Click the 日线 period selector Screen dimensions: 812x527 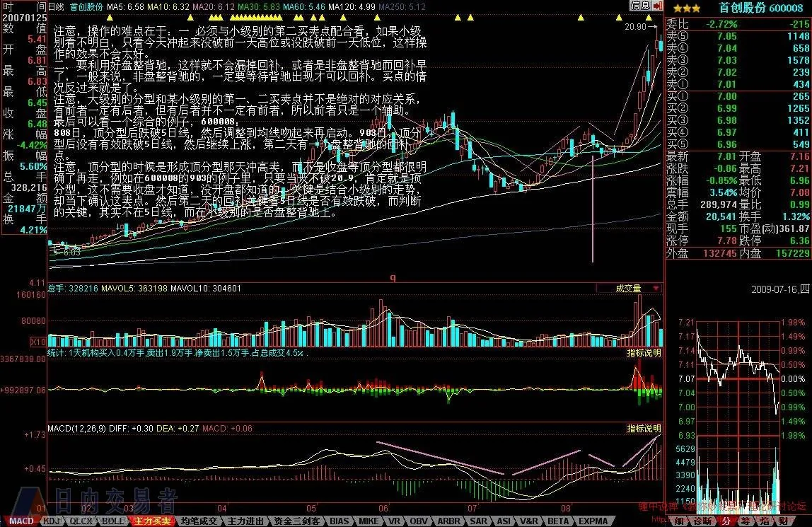[56, 7]
